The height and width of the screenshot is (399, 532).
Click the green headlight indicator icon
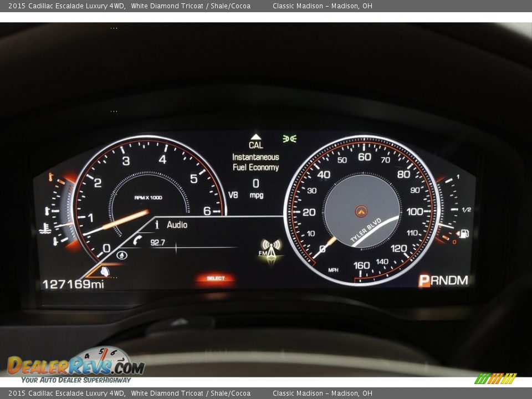[289, 139]
